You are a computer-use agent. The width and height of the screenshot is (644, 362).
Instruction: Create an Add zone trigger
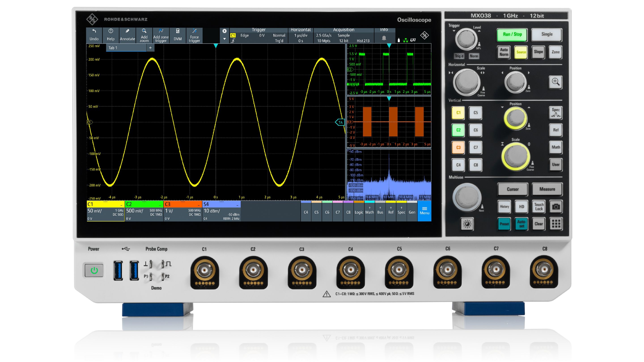[x=161, y=35]
